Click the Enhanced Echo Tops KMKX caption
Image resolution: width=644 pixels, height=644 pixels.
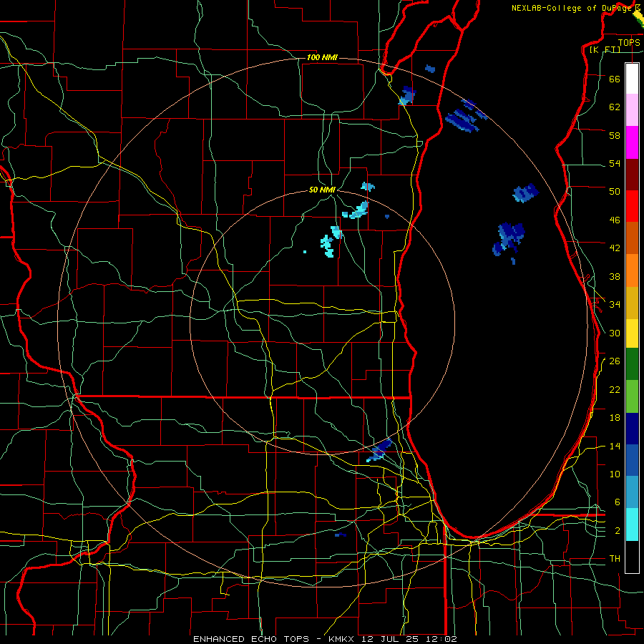325,639
